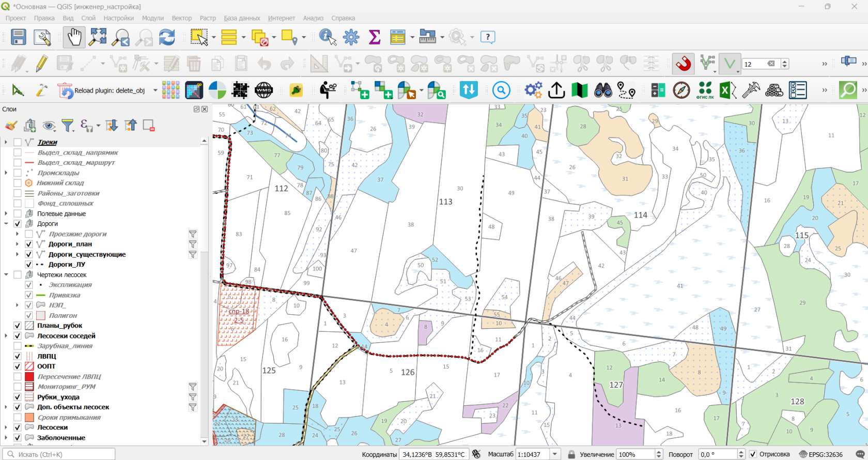Viewport: 868px width, 460px height.
Task: Click the Identify Features tool
Action: (x=328, y=37)
